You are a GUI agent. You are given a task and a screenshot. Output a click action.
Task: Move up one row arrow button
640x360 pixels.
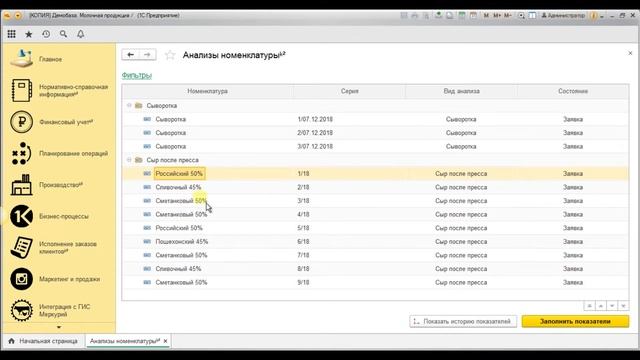(601, 306)
